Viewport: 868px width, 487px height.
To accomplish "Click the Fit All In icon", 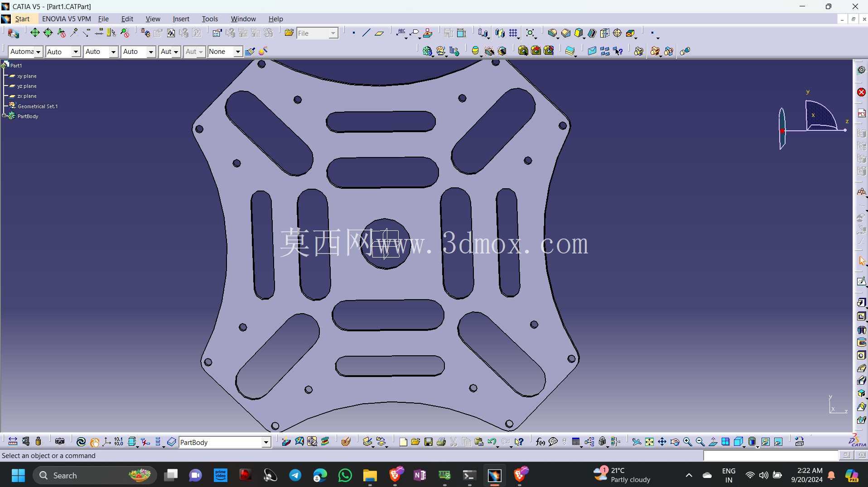I will point(649,442).
